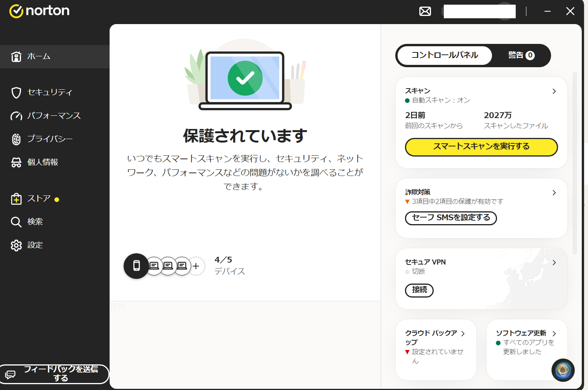The image size is (588, 390).
Task: Click 自動スキャン：オン status text
Action: [441, 101]
